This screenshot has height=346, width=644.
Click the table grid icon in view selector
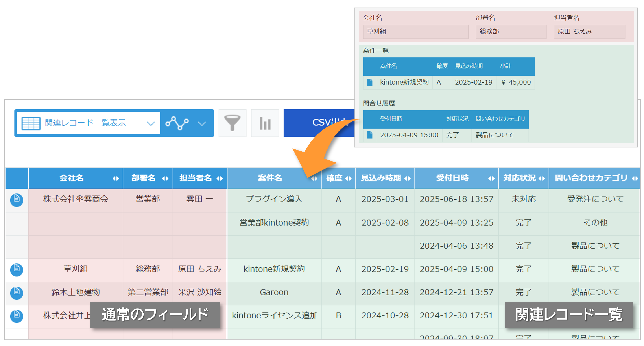31,123
